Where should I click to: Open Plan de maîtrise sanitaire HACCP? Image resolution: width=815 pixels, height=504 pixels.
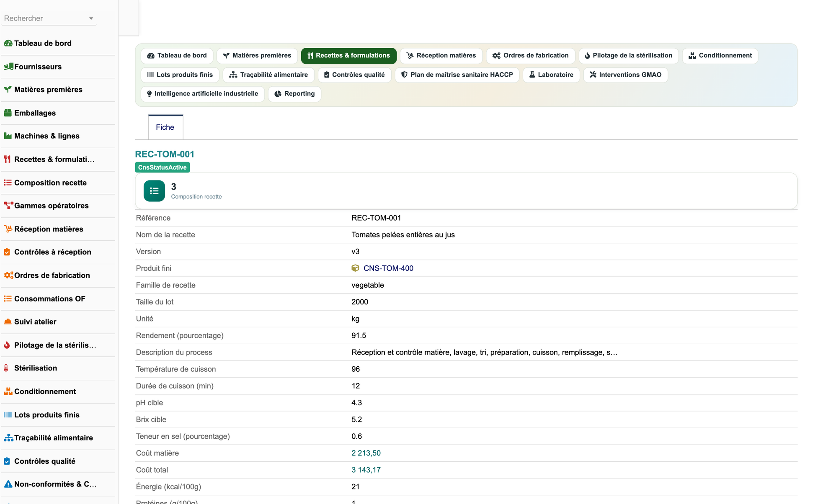pos(457,75)
